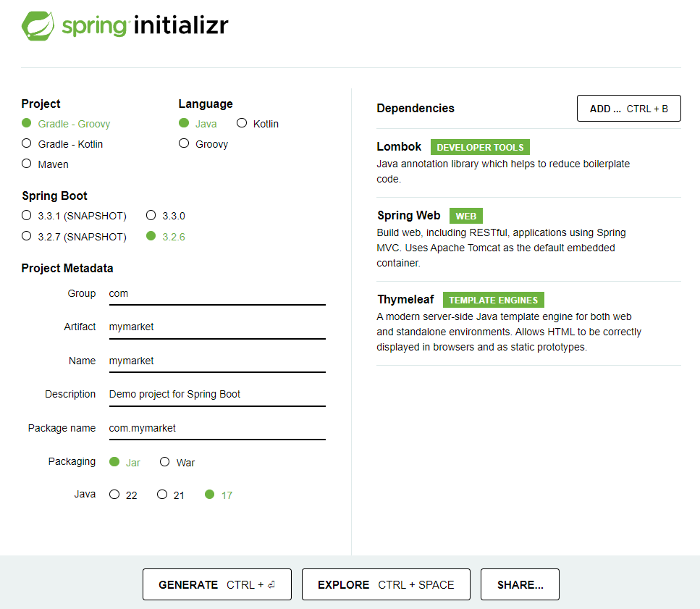The width and height of the screenshot is (700, 609).
Task: Pick Groovy as the language
Action: [203, 144]
